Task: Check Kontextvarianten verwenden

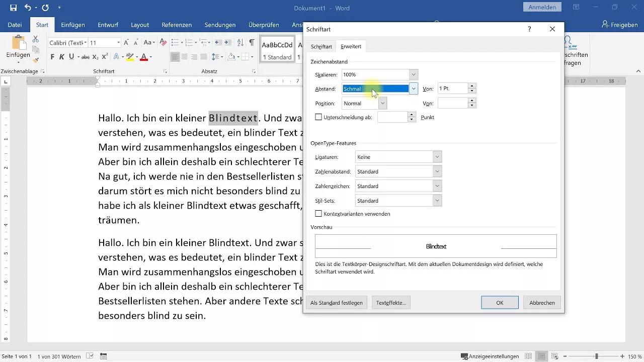Action: [318, 214]
